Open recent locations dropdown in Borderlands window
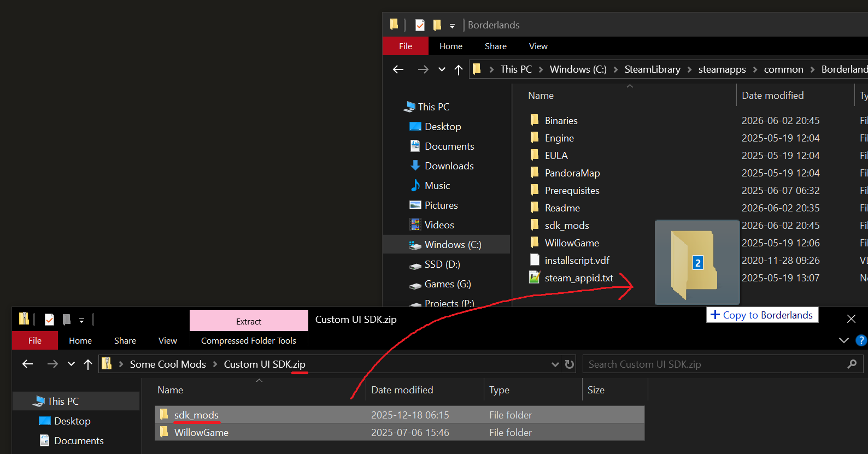Viewport: 868px width, 454px height. click(442, 69)
